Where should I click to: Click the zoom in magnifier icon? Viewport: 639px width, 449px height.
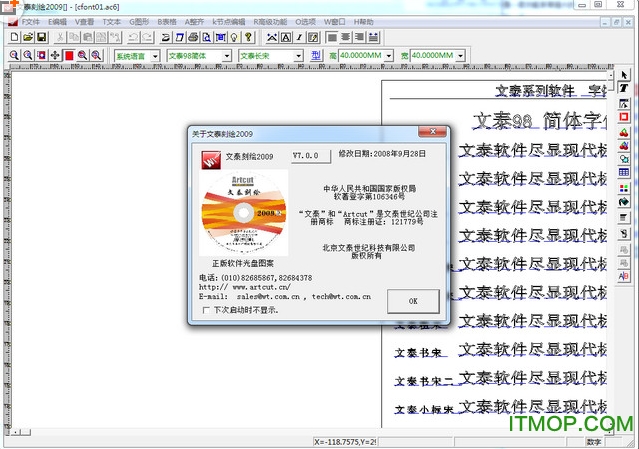click(14, 55)
